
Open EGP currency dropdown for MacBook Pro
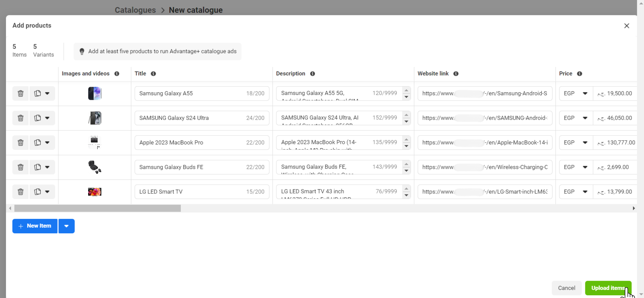coord(576,142)
